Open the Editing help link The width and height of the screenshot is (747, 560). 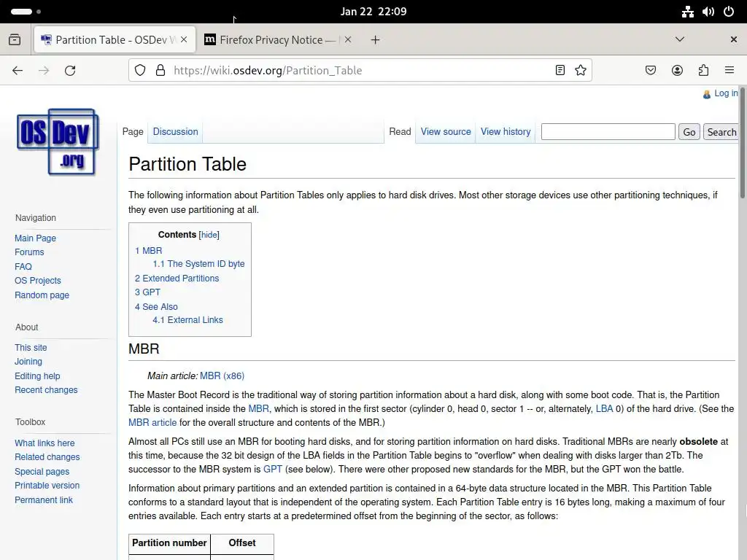click(37, 376)
